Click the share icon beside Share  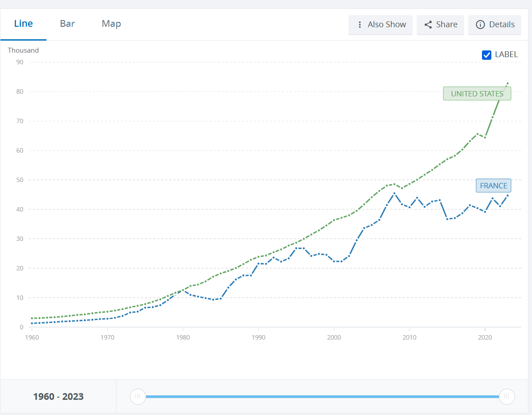pos(428,25)
